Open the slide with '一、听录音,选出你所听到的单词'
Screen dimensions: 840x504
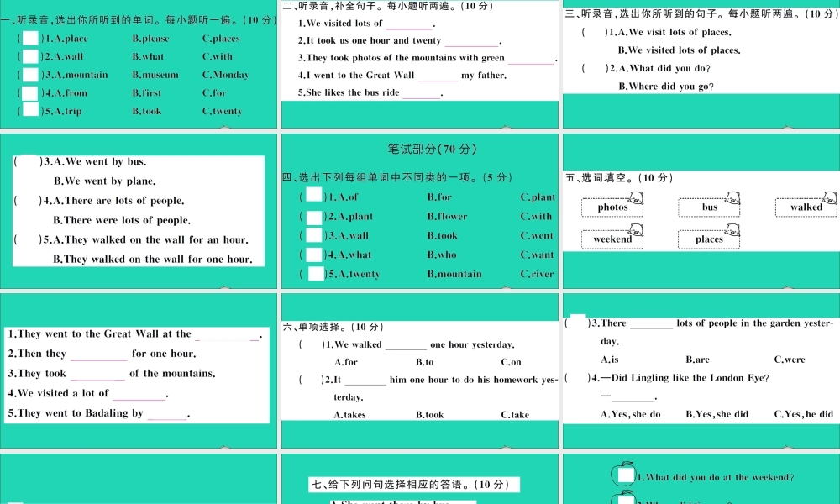point(139,64)
